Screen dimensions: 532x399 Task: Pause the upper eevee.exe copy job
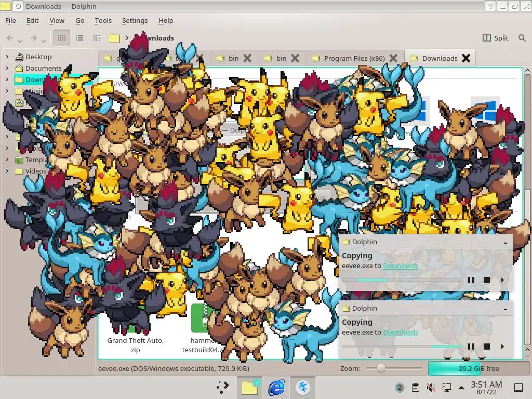point(471,280)
